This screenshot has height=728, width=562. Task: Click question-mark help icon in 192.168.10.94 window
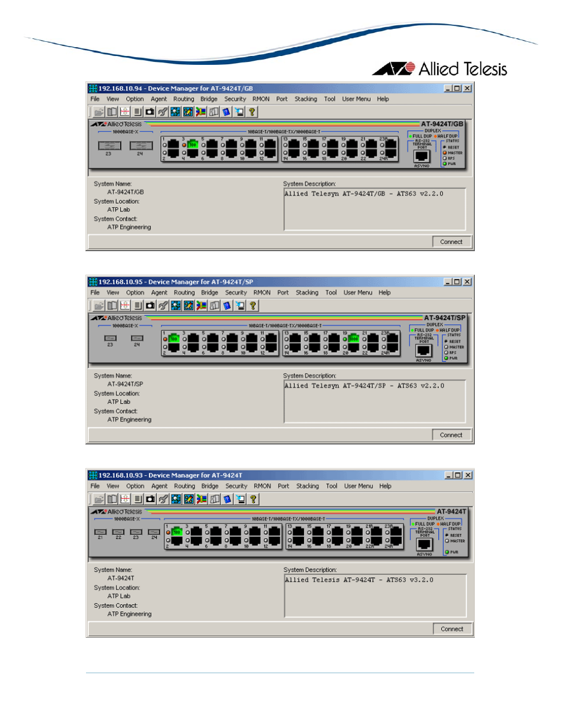(x=252, y=112)
